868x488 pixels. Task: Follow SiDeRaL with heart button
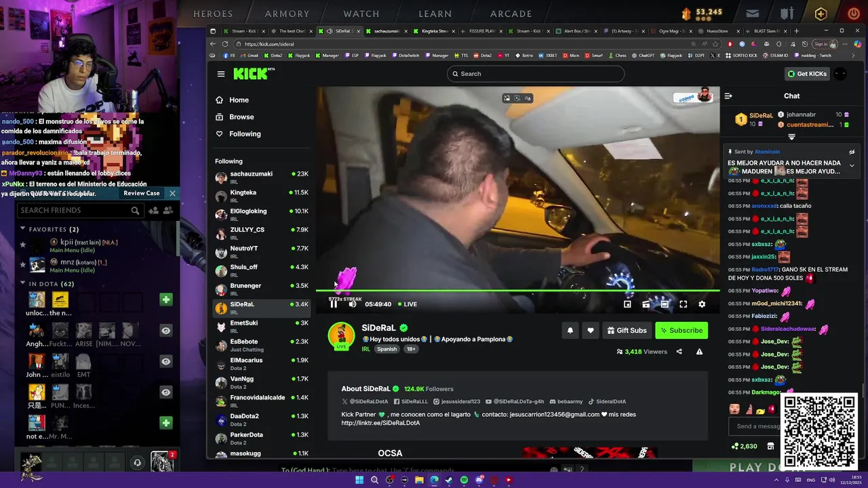[x=591, y=330]
